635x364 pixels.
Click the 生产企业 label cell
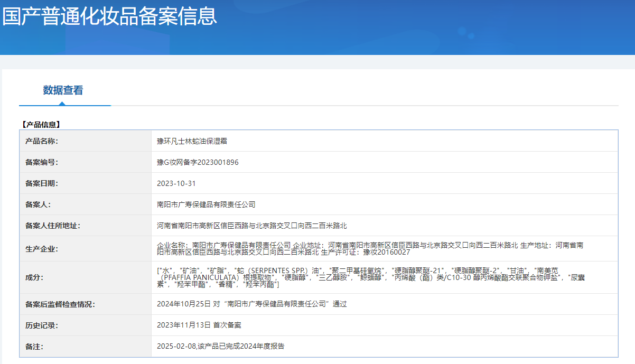(42, 249)
